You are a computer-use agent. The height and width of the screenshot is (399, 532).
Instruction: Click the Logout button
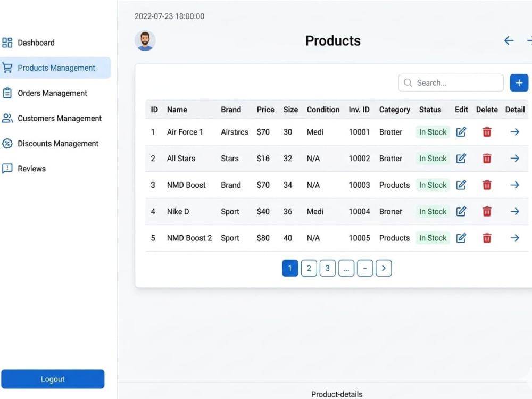tap(53, 379)
